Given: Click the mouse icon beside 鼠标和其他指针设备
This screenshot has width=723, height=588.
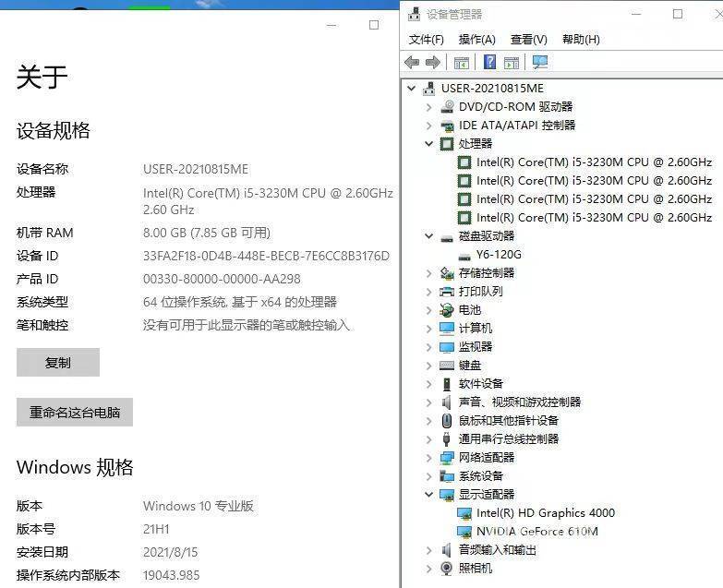Looking at the screenshot, I should tap(446, 420).
